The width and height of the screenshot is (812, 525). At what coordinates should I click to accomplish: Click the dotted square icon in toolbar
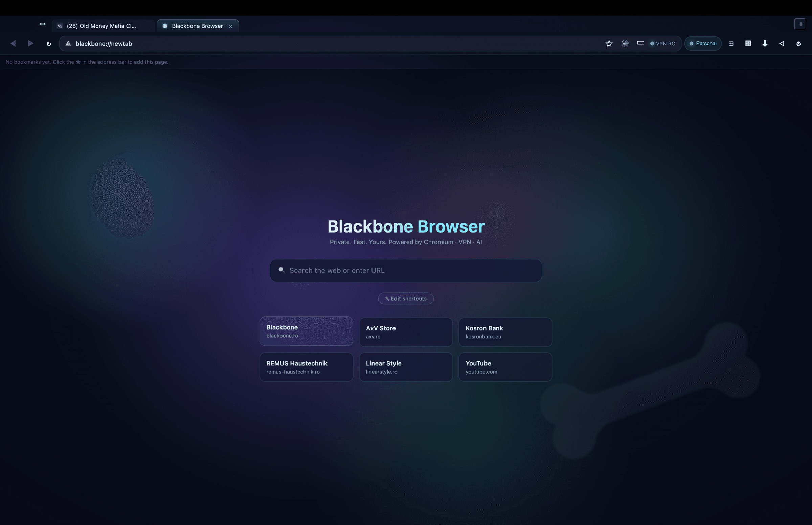pyautogui.click(x=748, y=43)
